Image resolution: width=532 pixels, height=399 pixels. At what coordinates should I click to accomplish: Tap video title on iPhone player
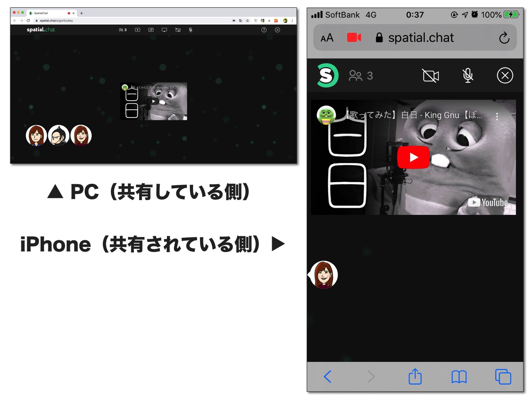pos(414,115)
